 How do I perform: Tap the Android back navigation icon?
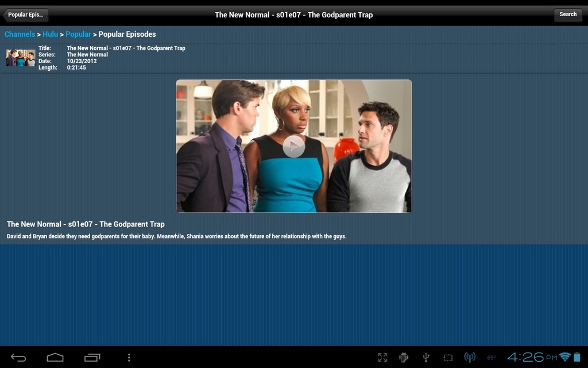click(18, 358)
